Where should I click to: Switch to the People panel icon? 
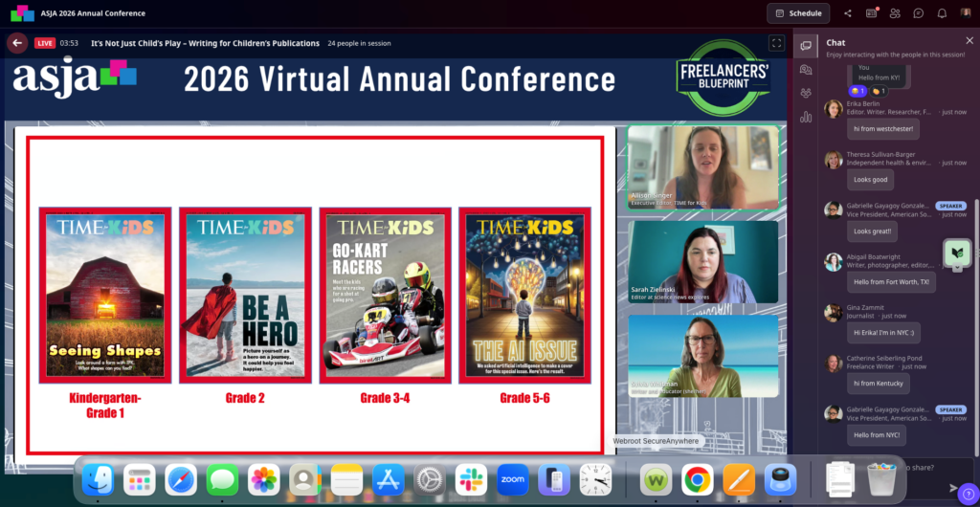pos(806,93)
